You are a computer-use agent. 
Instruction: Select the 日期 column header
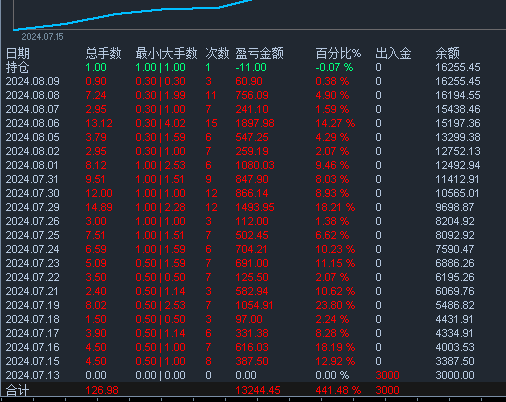coord(18,53)
